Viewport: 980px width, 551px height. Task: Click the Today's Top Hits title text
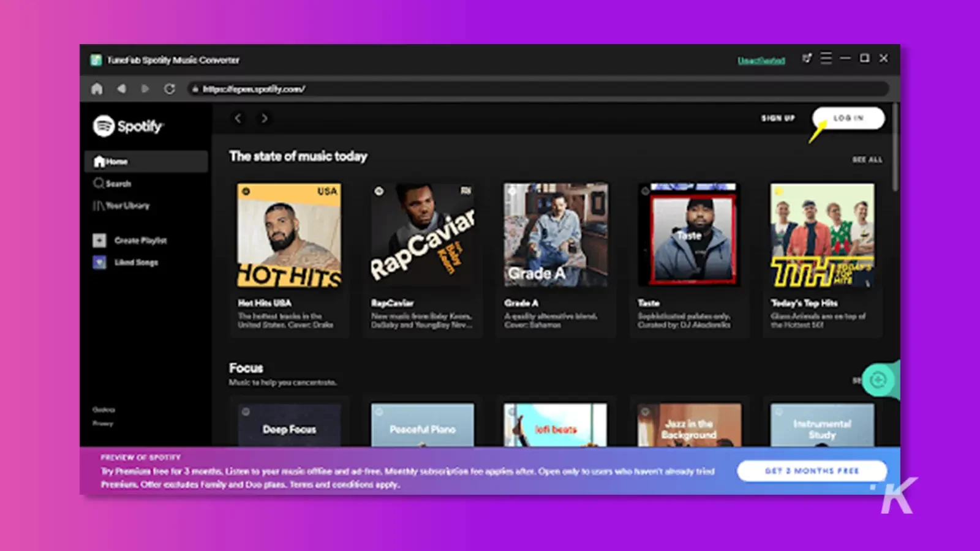tap(804, 303)
